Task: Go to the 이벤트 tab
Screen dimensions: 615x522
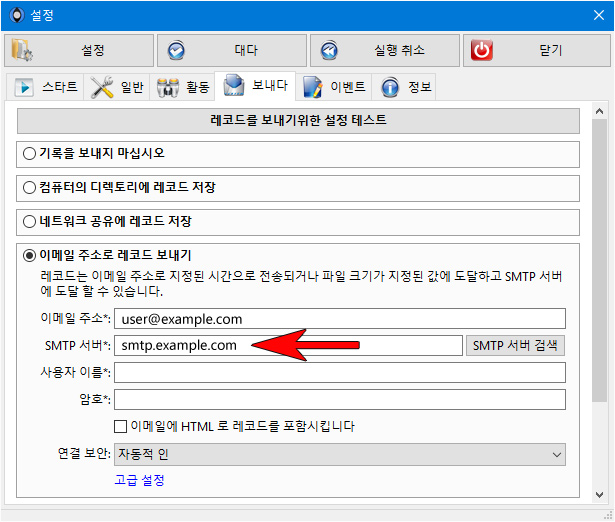Action: pos(333,87)
